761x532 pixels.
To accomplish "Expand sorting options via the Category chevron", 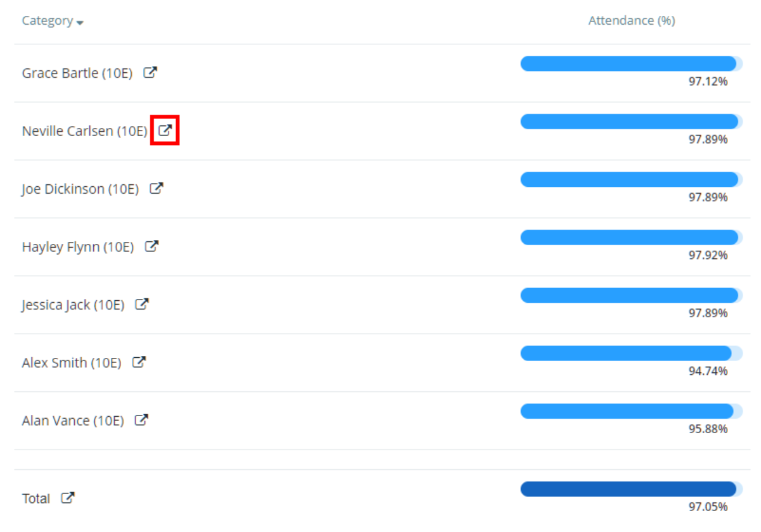I will pos(79,23).
